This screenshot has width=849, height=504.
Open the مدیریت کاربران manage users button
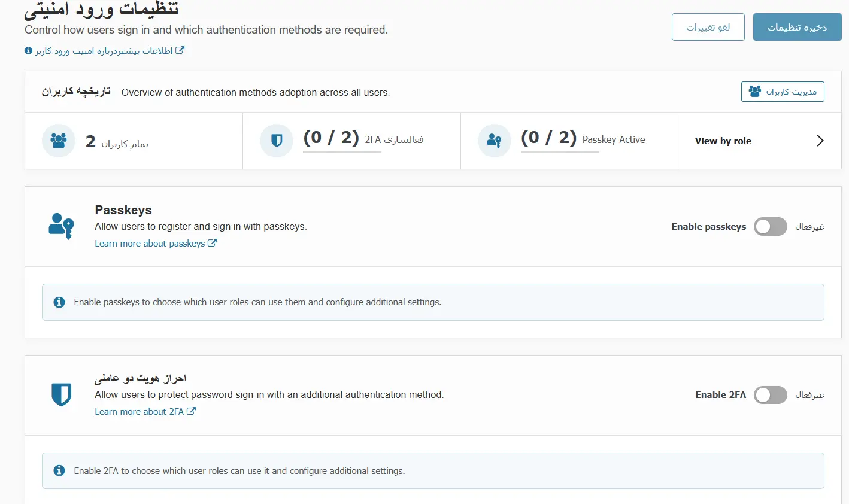783,92
